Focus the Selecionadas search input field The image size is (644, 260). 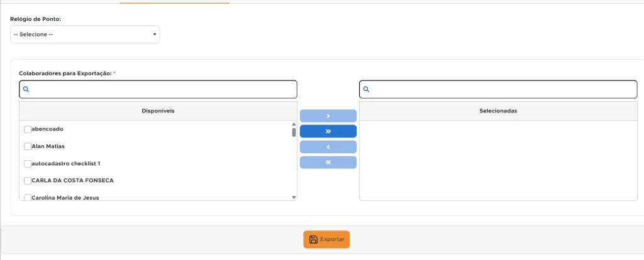click(x=503, y=90)
